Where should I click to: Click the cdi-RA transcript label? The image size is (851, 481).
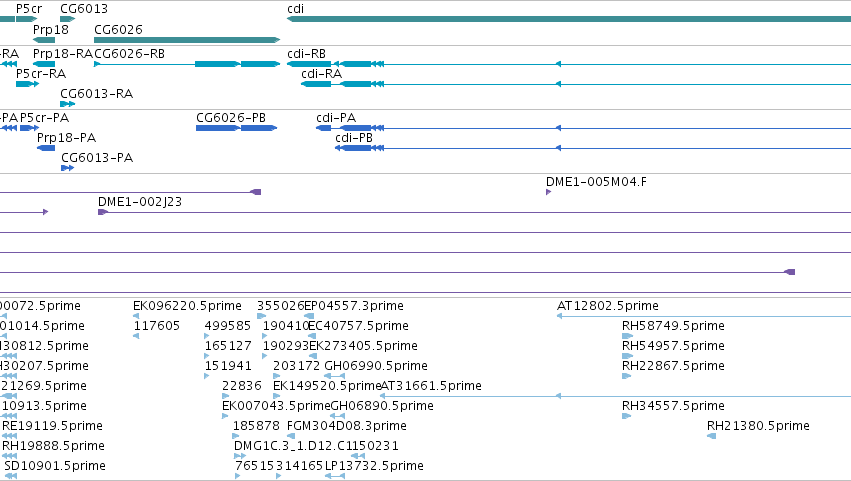pyautogui.click(x=322, y=74)
